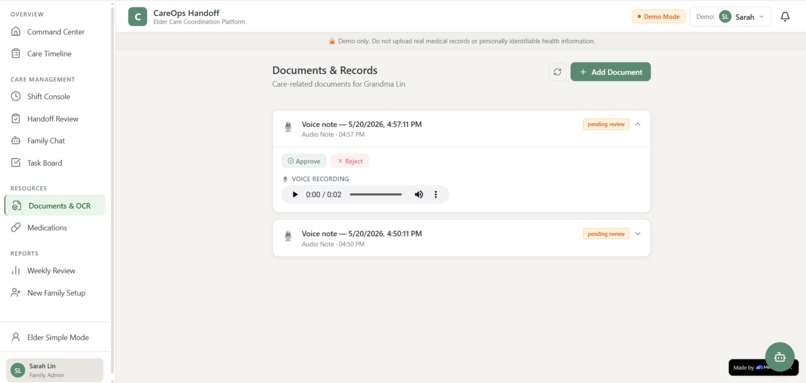
Task: Click the SL avatar beside Sarah Lin
Action: tap(18, 370)
